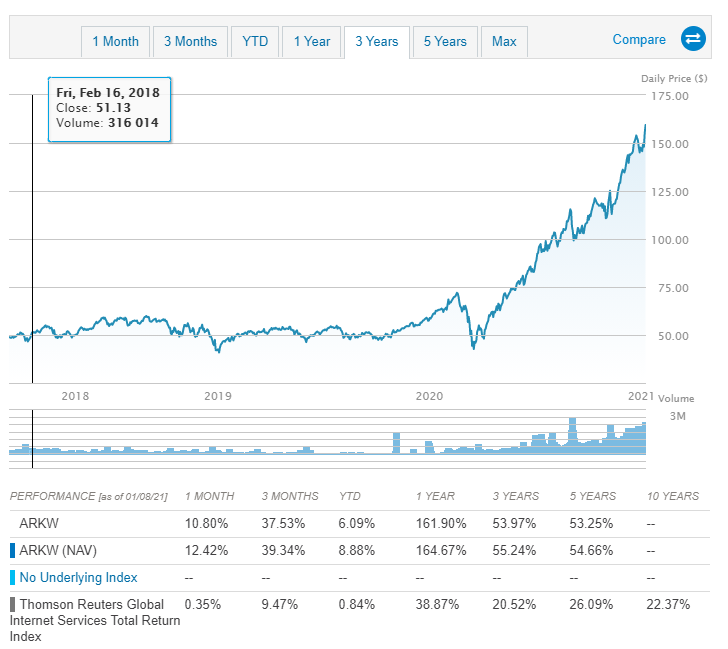Click the ARKW 1 year value 161.90%

(x=441, y=524)
